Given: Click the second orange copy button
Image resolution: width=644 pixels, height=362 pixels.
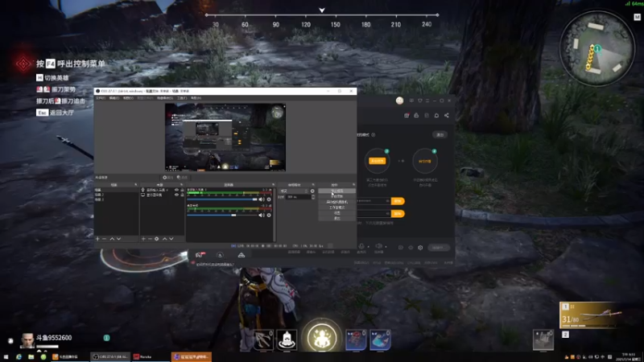Looking at the screenshot, I should click(x=398, y=214).
